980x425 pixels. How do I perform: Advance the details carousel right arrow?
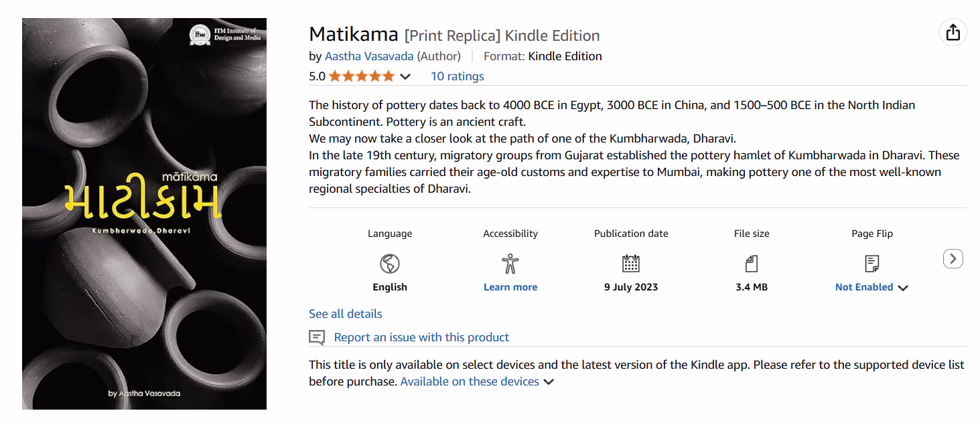coord(953,258)
